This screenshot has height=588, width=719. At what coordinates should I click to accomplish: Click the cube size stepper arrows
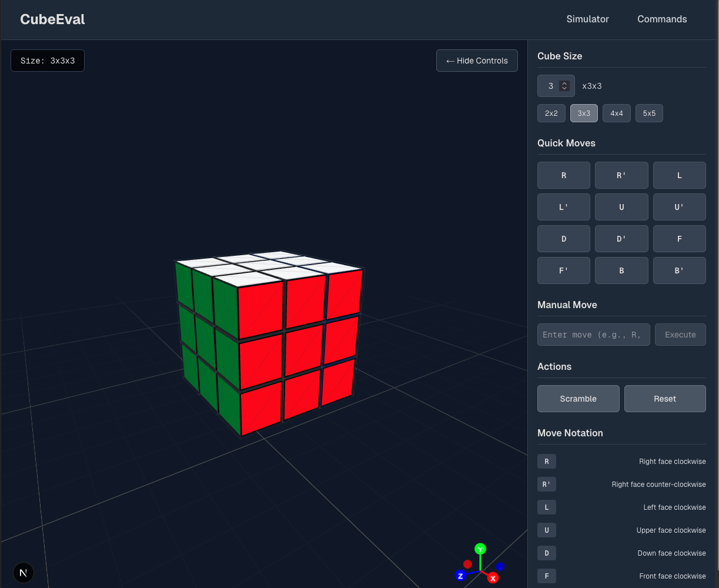(564, 86)
